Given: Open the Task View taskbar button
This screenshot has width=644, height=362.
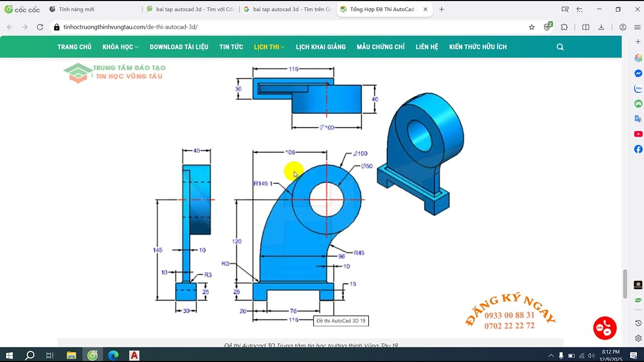Looking at the screenshot, I should 50,355.
